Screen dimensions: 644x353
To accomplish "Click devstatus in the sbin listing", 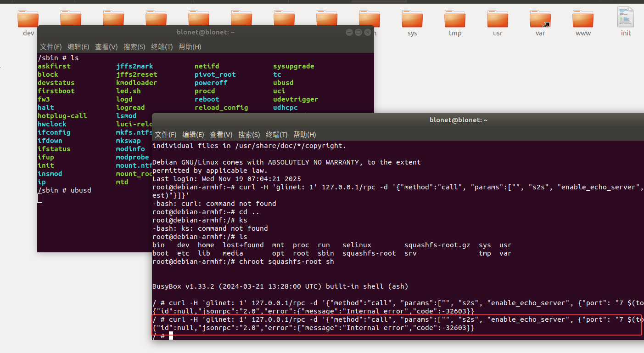I will (x=56, y=83).
